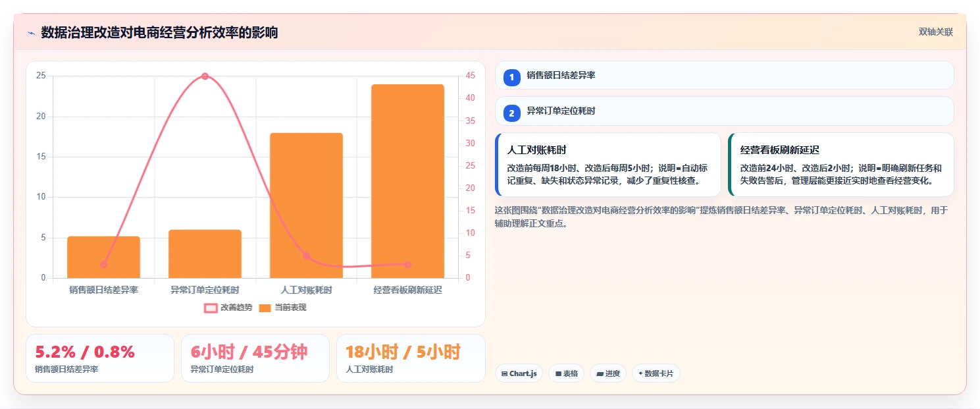Image resolution: width=980 pixels, height=409 pixels.
Task: Click the 6小时 / 45分钟 stat card
Action: (x=255, y=358)
